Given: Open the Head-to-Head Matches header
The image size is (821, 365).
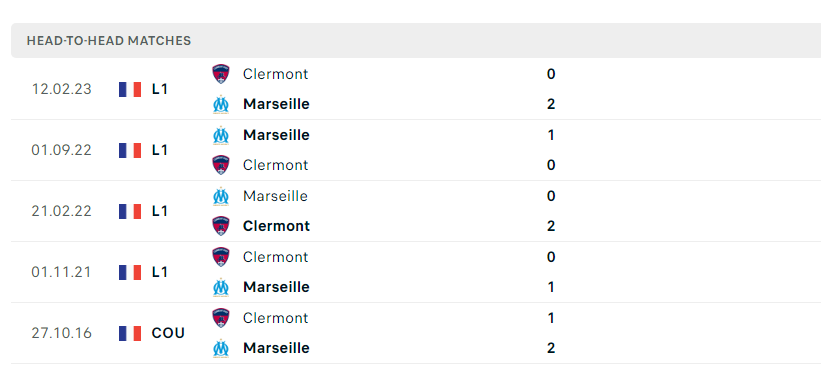Looking at the screenshot, I should coord(416,40).
